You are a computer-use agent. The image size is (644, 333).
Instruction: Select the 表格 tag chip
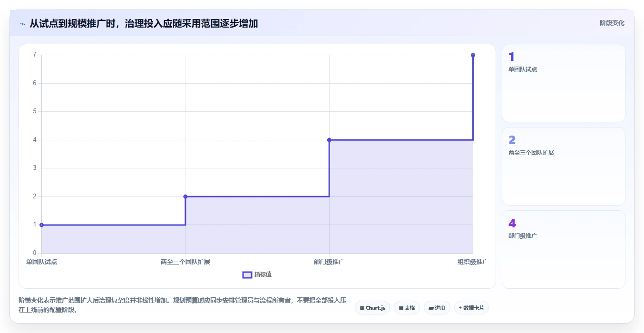pos(407,308)
